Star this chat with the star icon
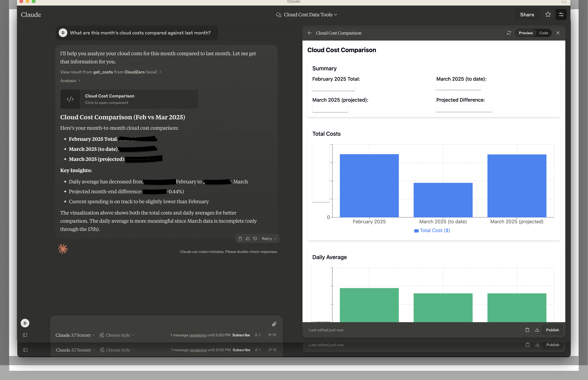The image size is (588, 380). (x=548, y=14)
